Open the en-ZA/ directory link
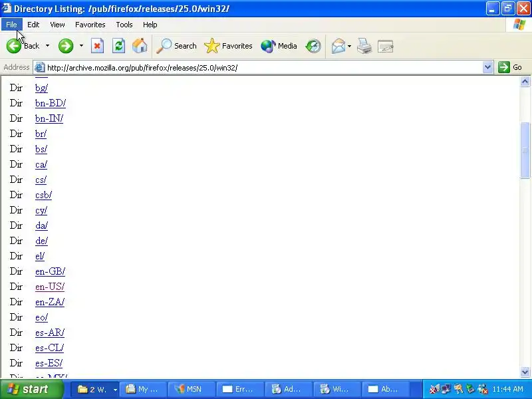Image resolution: width=532 pixels, height=399 pixels. tap(50, 302)
